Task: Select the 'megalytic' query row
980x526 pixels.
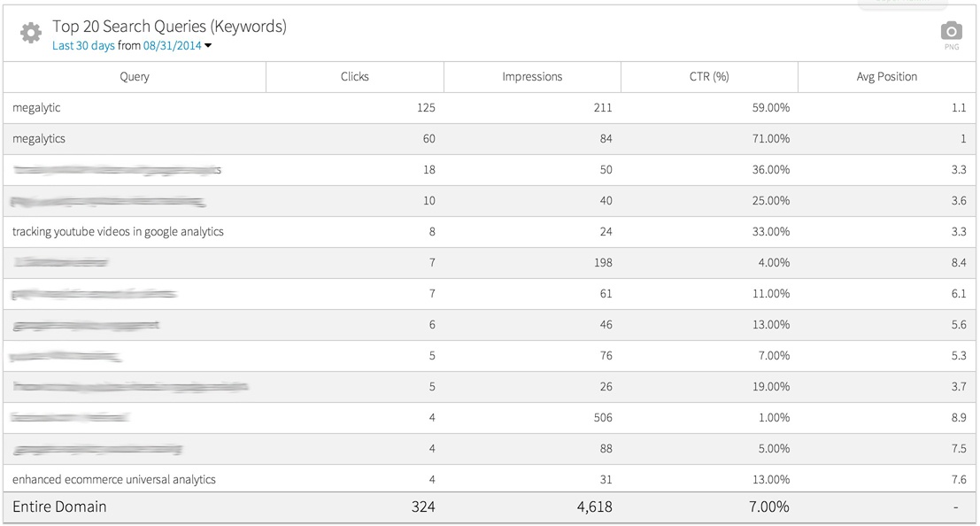Action: tap(36, 108)
